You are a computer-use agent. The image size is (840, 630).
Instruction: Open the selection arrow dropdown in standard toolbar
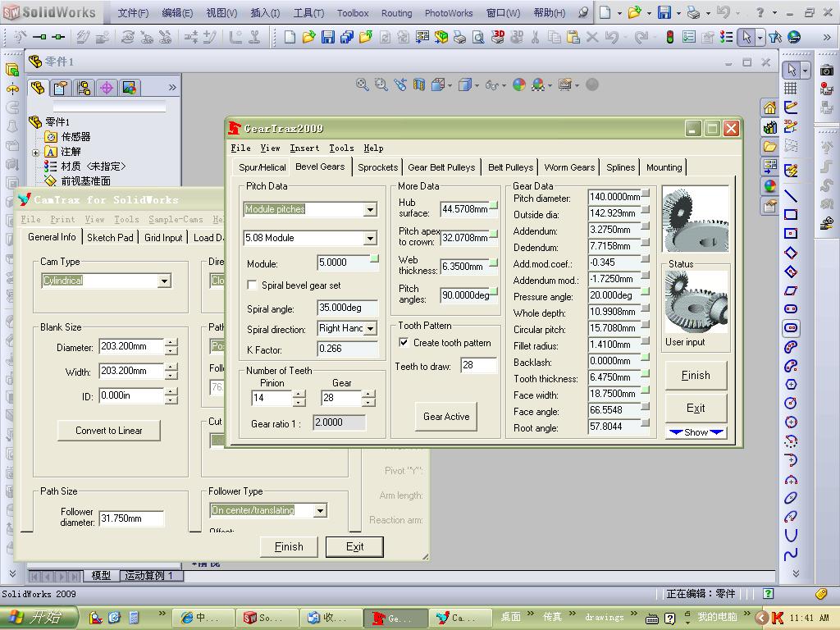[760, 38]
